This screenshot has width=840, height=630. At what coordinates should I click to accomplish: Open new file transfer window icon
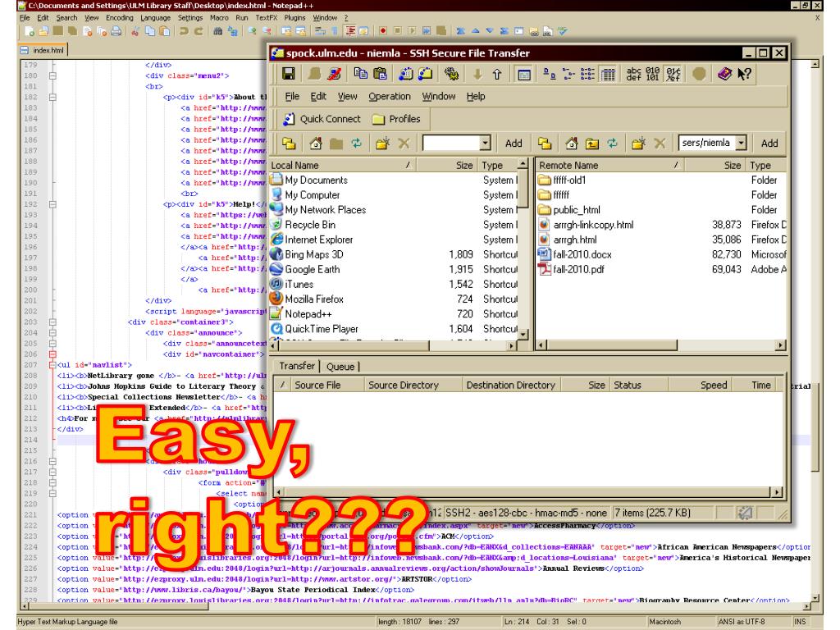coord(426,73)
